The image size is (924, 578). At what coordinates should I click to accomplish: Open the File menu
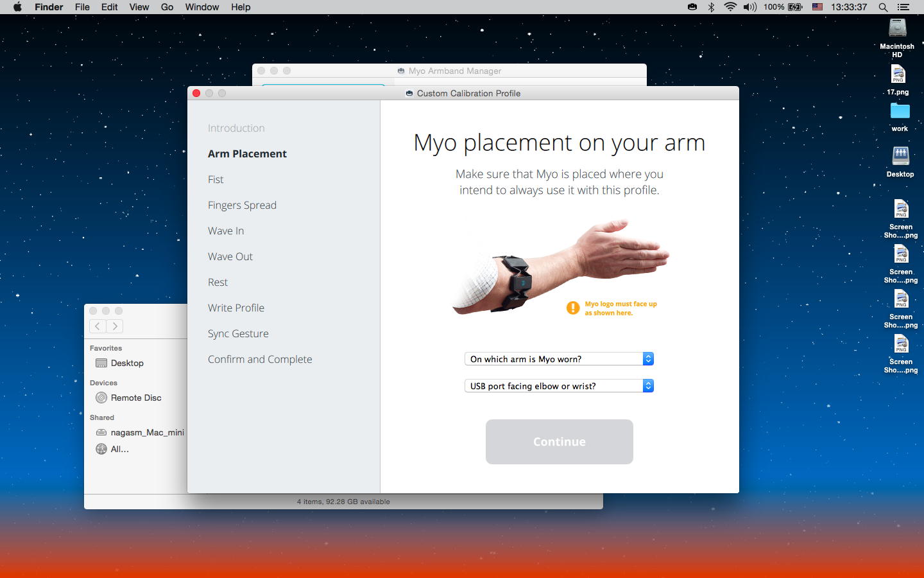(x=82, y=7)
